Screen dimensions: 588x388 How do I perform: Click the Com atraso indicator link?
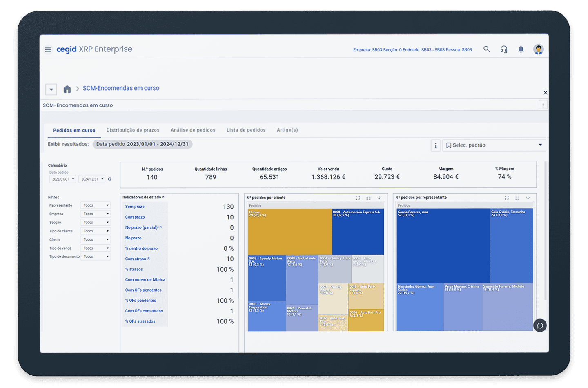pos(136,259)
